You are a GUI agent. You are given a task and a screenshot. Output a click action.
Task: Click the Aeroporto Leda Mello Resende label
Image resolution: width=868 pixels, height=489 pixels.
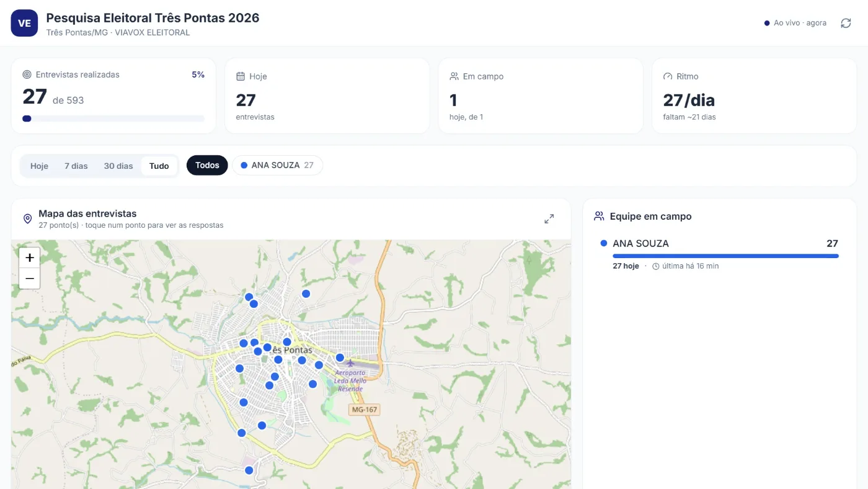coord(350,381)
